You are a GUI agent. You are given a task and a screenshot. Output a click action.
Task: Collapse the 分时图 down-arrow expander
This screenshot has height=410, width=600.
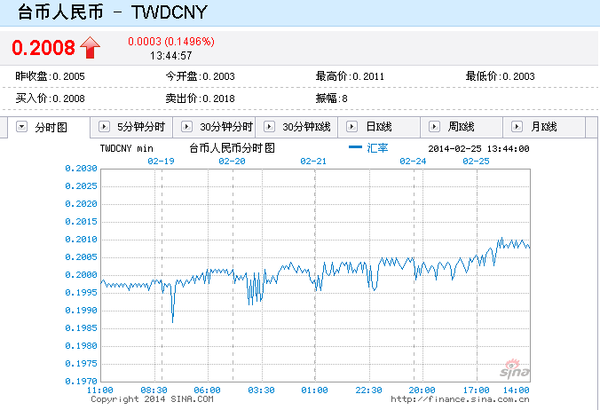click(x=21, y=127)
